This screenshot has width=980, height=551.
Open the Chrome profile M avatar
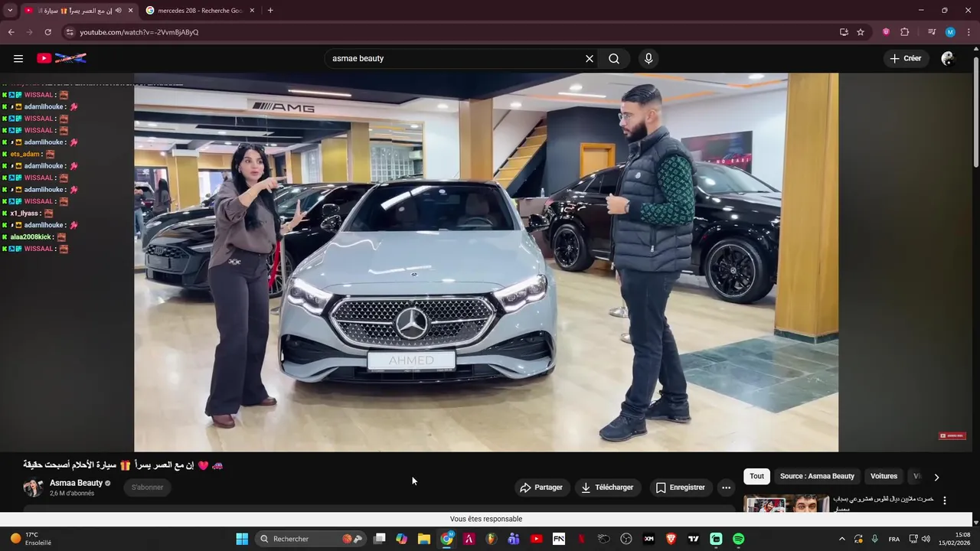click(950, 32)
